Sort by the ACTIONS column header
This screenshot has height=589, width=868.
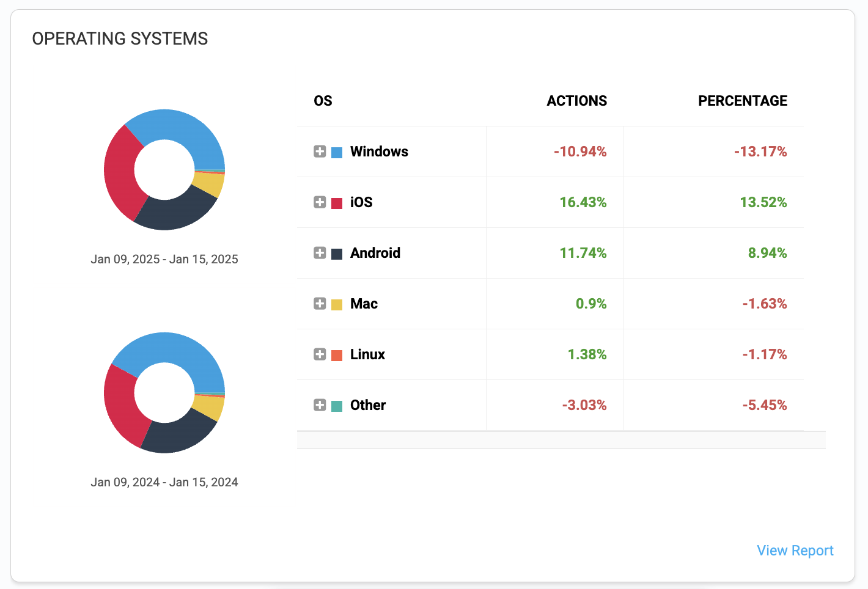pos(576,101)
